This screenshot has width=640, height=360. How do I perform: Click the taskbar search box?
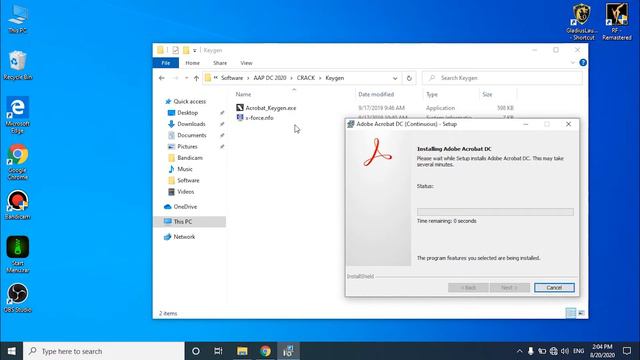pyautogui.click(x=104, y=351)
